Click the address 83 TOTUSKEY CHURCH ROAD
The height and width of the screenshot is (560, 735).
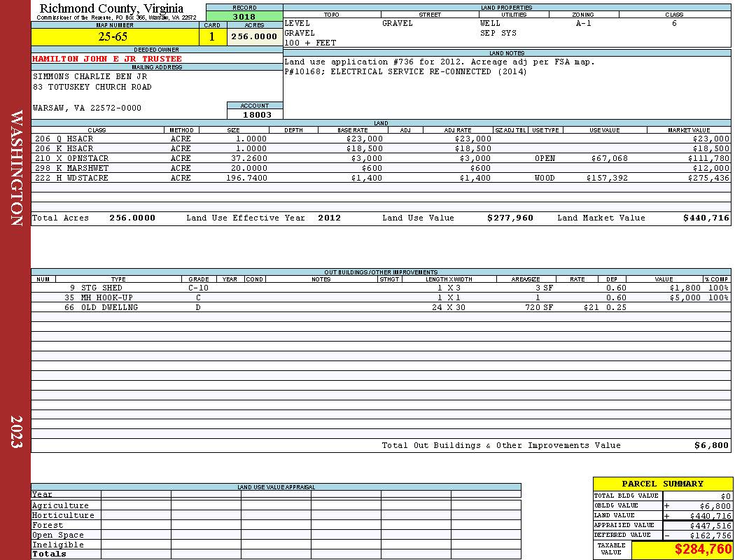pos(92,87)
